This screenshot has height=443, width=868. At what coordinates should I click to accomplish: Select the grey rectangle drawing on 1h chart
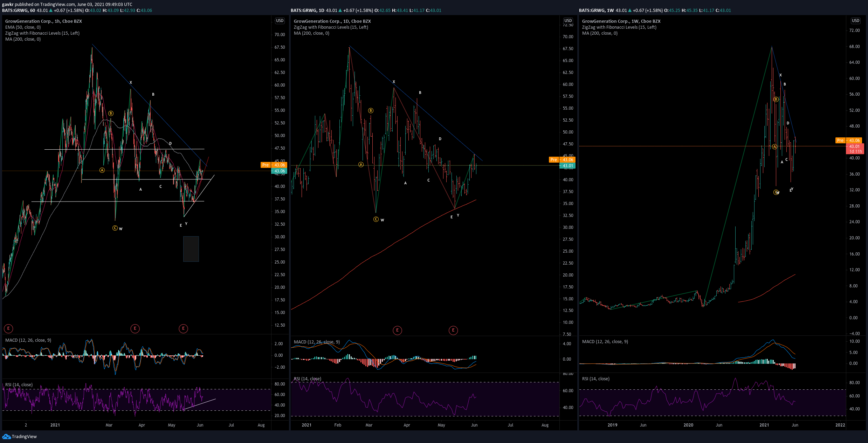[x=191, y=249]
